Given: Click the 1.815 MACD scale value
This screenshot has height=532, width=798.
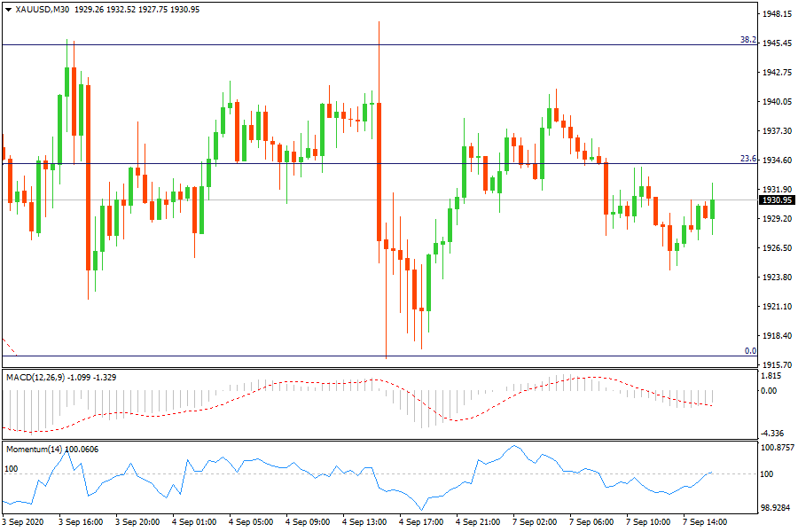Looking at the screenshot, I should [771, 376].
